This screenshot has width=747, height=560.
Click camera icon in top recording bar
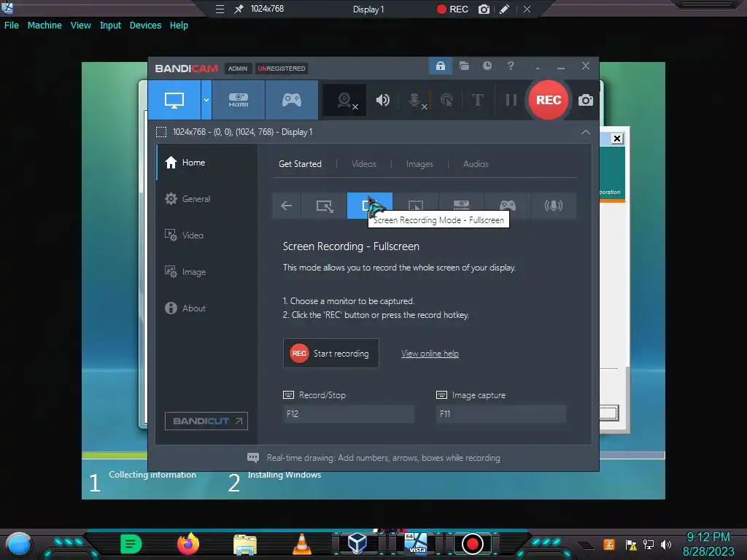click(x=484, y=9)
